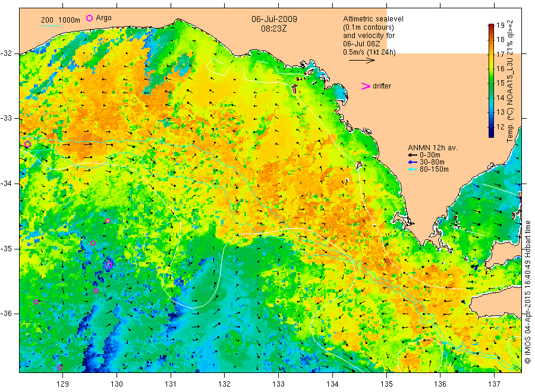Click the black 0-30m ANMN arrow symbol
Image resolution: width=535 pixels, height=392 pixels.
tap(413, 155)
